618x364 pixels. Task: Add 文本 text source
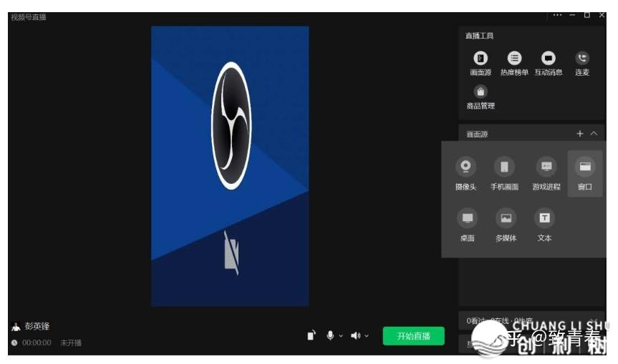coord(544,225)
